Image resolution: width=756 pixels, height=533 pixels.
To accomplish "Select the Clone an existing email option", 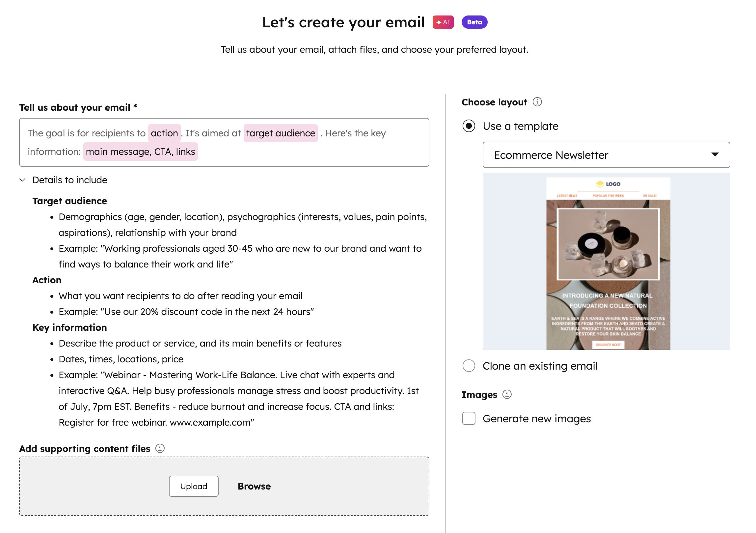I will (469, 366).
